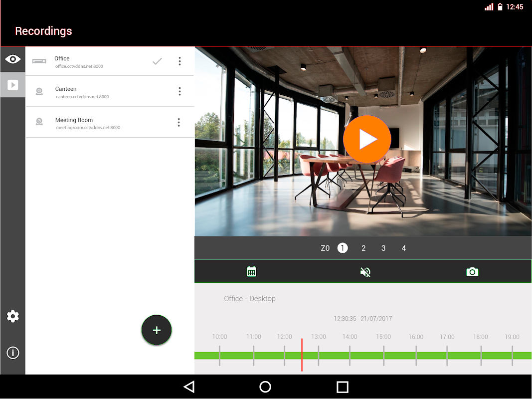The image size is (532, 399).
Task: Jump to 10:00 on the timeline
Action: coord(219,337)
